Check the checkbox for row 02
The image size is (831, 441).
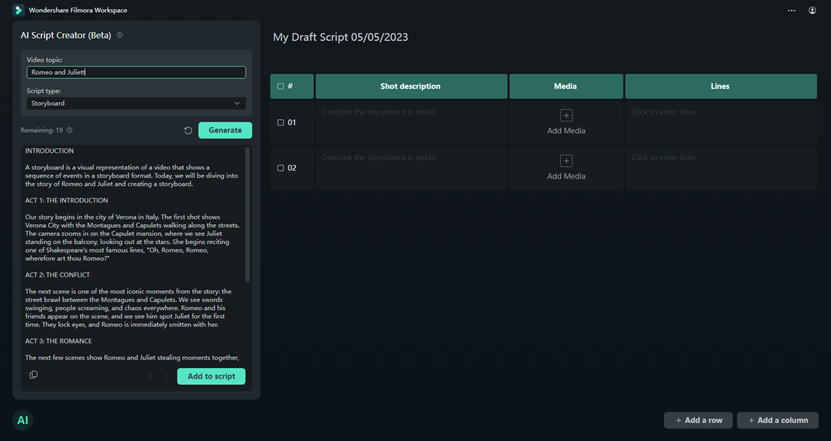(x=280, y=168)
